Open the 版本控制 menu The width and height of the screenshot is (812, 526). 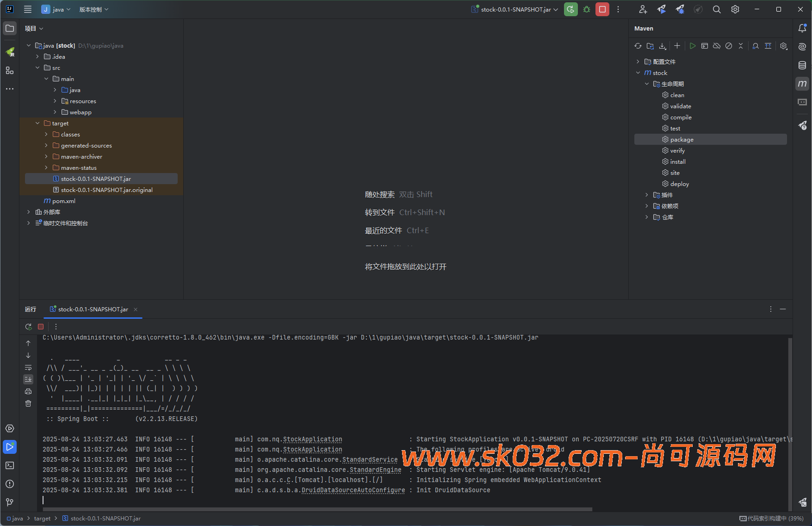93,9
